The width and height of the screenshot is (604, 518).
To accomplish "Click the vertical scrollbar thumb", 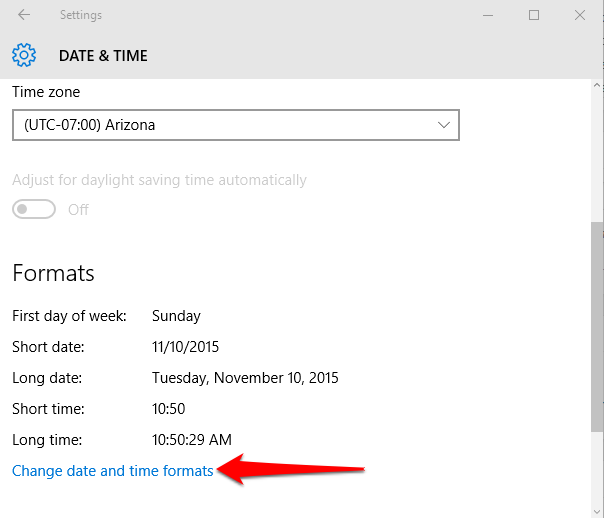I will point(597,327).
